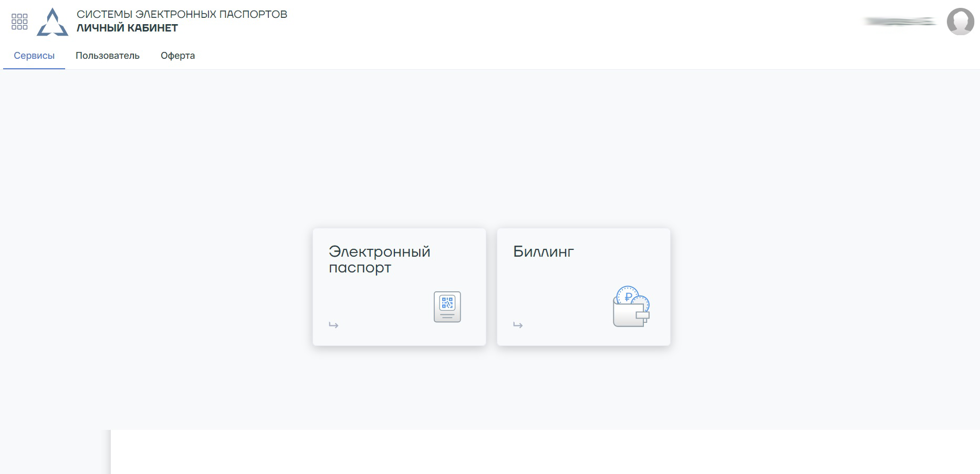This screenshot has height=474, width=980.
Task: Click the СИСТЕМЫ ЭЛЕКТРОННЫХ ПАСПОРТОВ header text
Action: [x=182, y=14]
